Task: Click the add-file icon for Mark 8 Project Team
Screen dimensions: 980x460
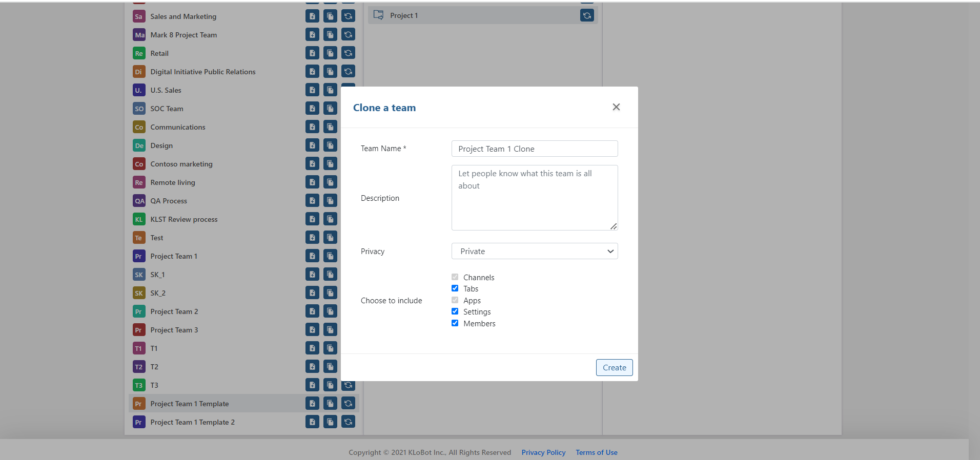Action: (x=312, y=35)
